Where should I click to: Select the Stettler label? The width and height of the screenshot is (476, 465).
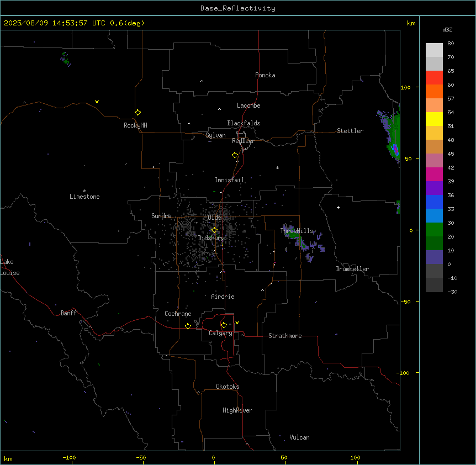click(350, 131)
